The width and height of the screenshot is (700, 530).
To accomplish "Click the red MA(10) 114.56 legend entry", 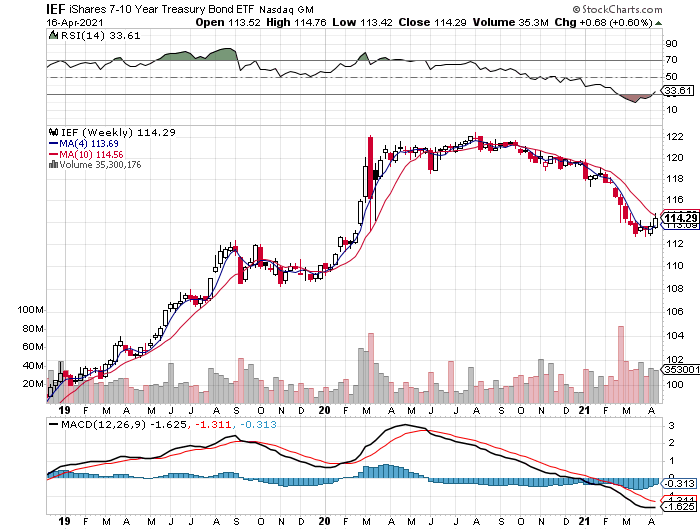I will pos(86,154).
